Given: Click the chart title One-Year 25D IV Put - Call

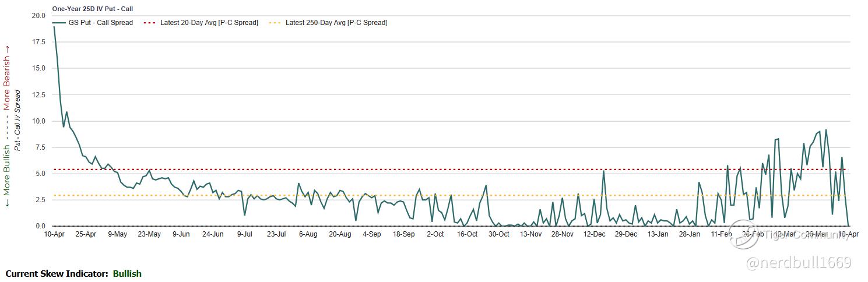Looking at the screenshot, I should pyautogui.click(x=93, y=9).
